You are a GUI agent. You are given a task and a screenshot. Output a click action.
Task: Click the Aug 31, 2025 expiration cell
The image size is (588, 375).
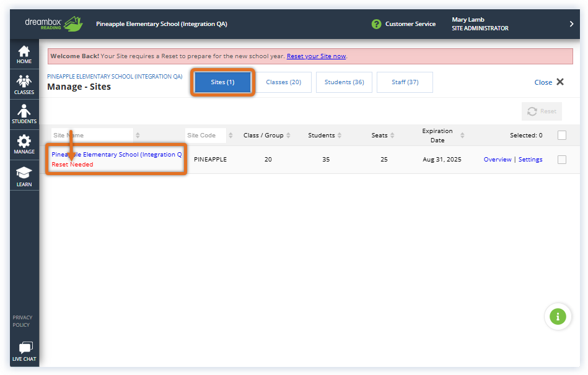click(442, 159)
